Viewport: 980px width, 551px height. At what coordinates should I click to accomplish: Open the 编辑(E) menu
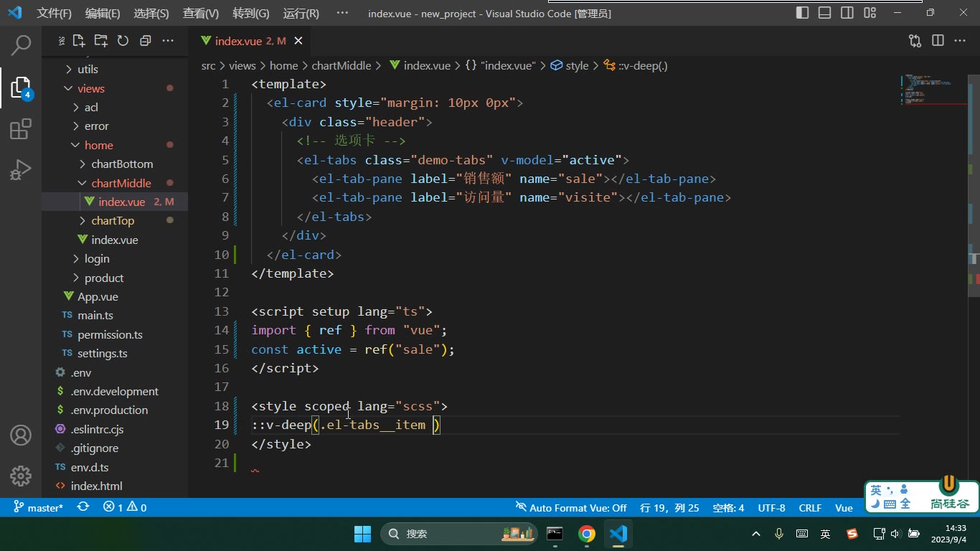103,13
